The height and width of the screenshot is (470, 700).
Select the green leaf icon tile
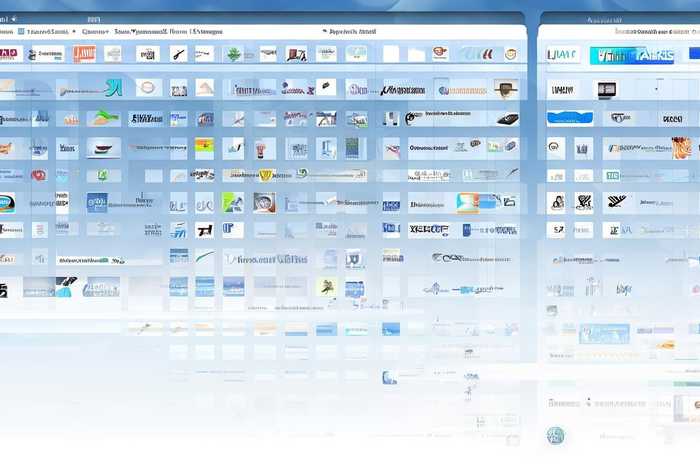coord(231,54)
